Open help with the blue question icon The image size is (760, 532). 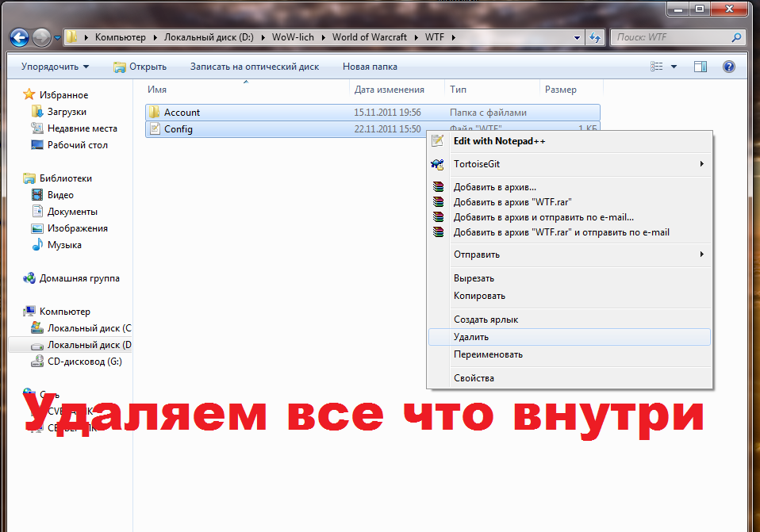pyautogui.click(x=728, y=67)
